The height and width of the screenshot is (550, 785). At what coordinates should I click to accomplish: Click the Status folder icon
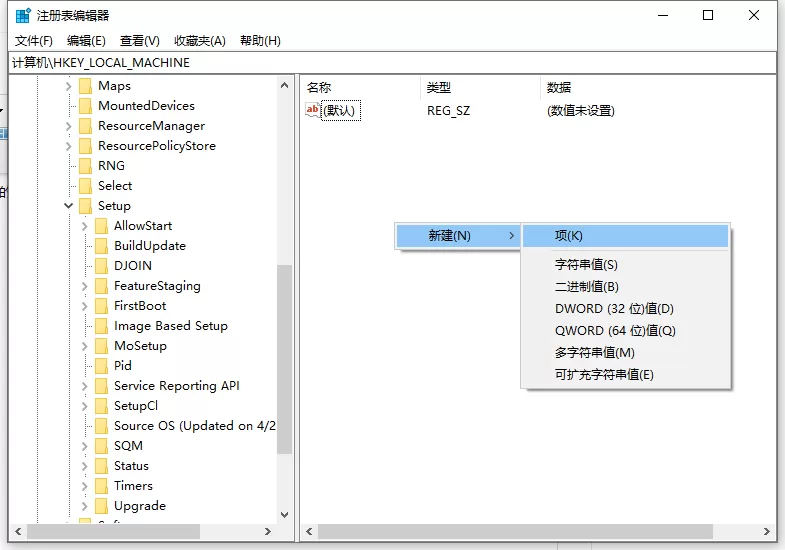coord(102,466)
